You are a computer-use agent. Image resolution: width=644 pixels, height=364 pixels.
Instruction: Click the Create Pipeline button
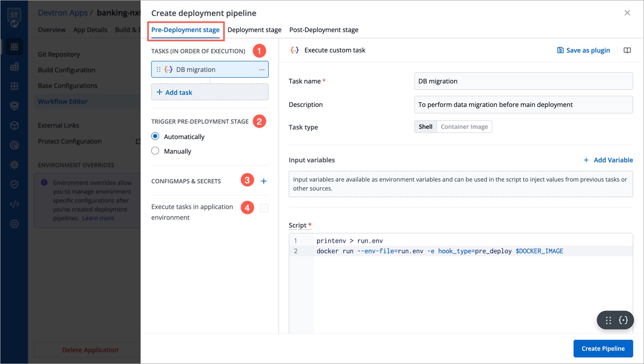tap(603, 348)
